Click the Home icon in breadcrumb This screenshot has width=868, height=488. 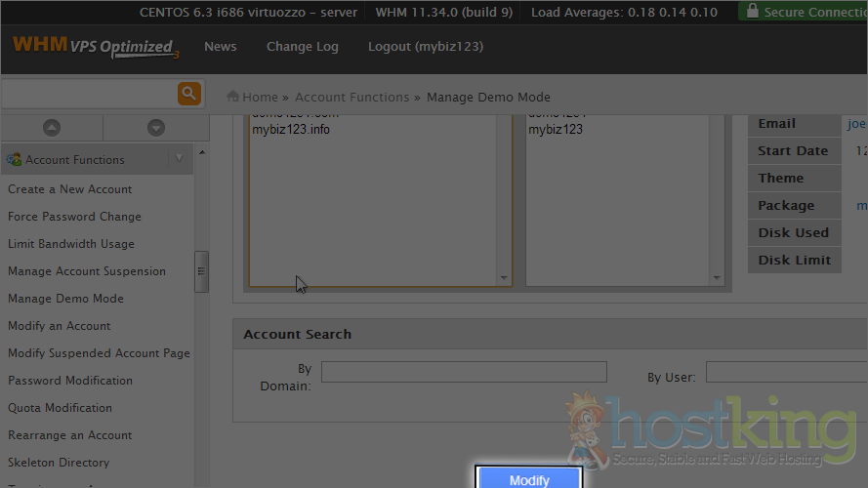[233, 97]
